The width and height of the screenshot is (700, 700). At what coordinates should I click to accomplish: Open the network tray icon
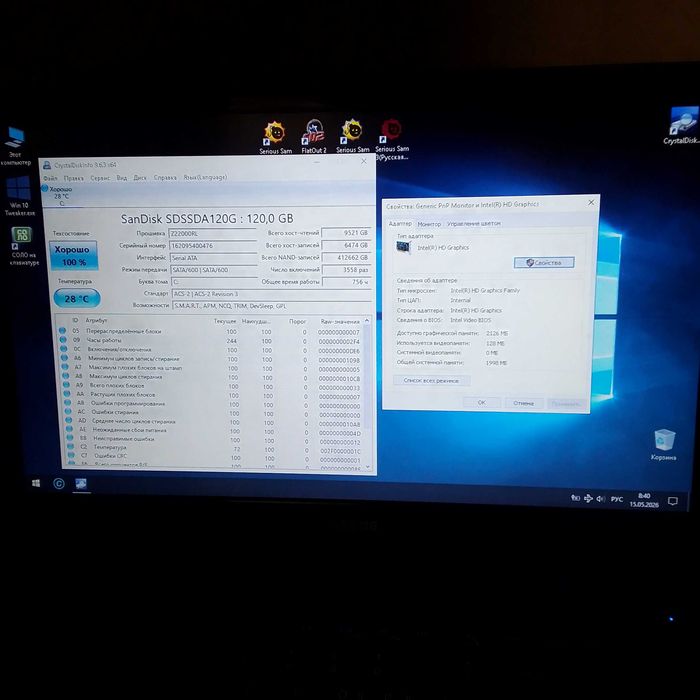coord(588,498)
